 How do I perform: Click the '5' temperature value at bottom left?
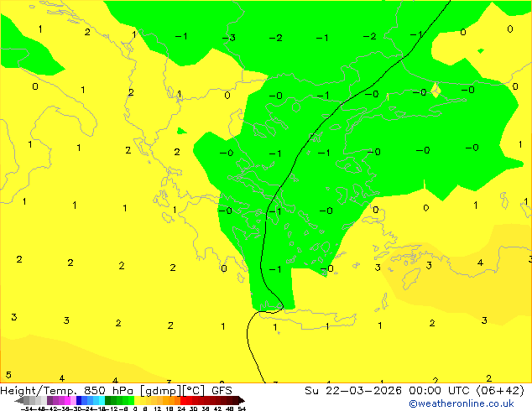(x=8, y=375)
